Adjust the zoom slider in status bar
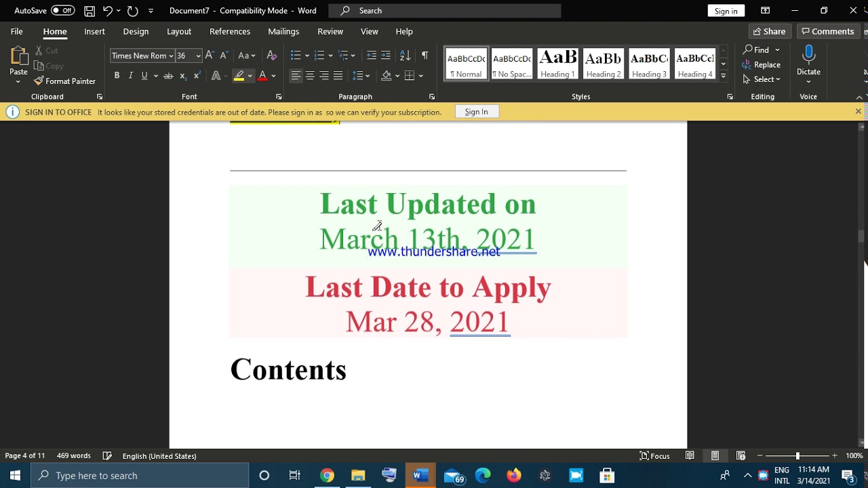This screenshot has width=868, height=488. (x=797, y=456)
